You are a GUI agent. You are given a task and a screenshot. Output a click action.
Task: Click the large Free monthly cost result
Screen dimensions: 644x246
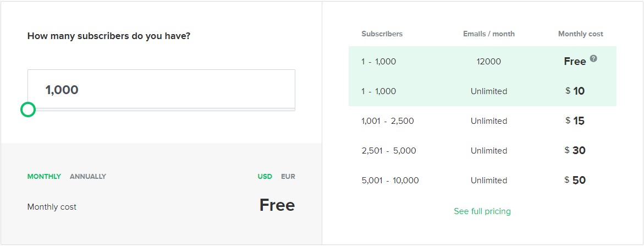click(x=277, y=205)
